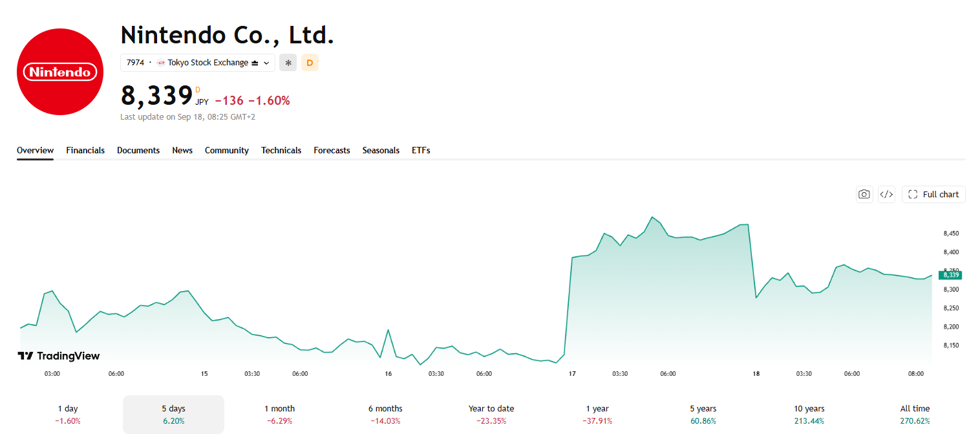
Task: Take a chart snapshot with camera icon
Action: [x=864, y=194]
